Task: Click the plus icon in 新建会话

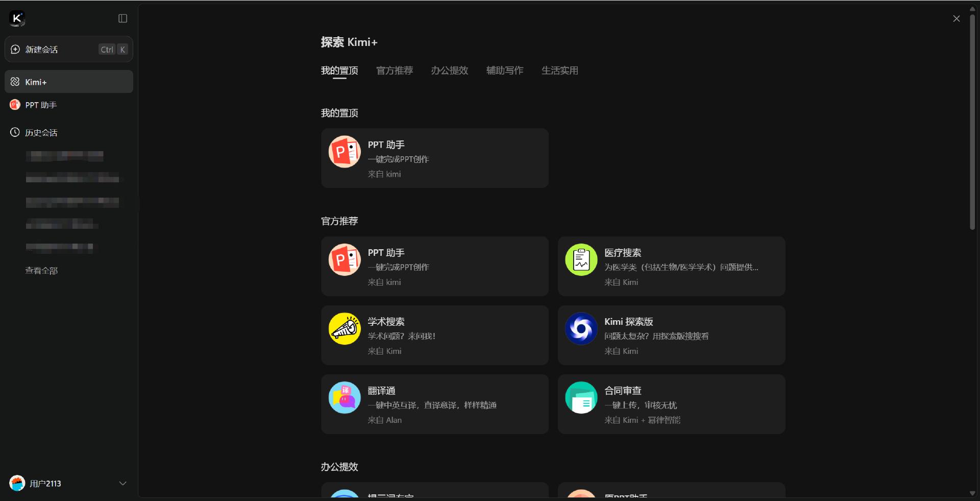Action: [x=15, y=50]
